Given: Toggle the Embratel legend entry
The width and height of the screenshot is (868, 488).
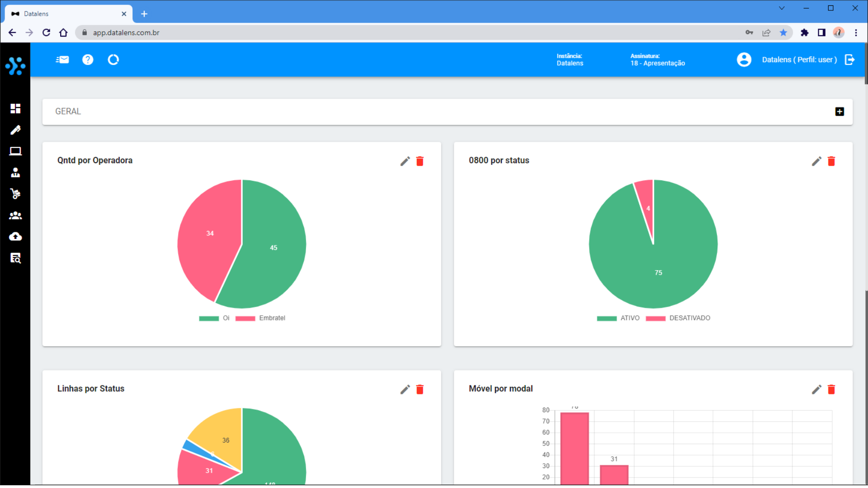Looking at the screenshot, I should tap(260, 318).
